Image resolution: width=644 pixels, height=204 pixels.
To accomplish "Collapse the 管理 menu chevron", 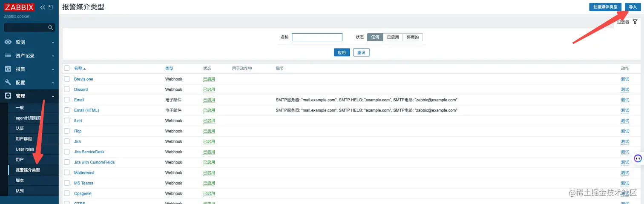I will (53, 96).
